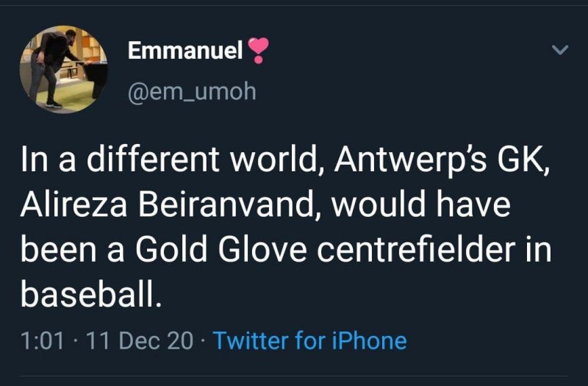Click the Twitter for iPhone source link
Image resolution: width=588 pixels, height=386 pixels.
309,340
